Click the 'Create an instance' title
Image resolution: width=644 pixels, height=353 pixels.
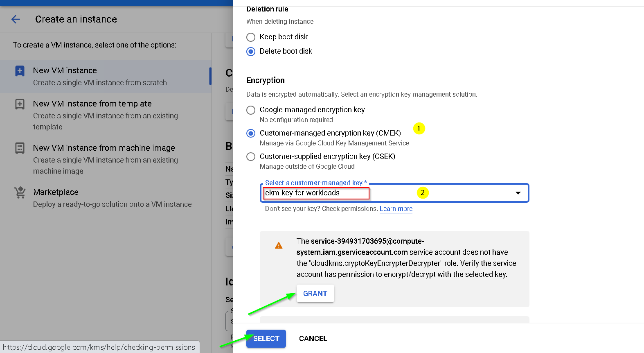[76, 19]
